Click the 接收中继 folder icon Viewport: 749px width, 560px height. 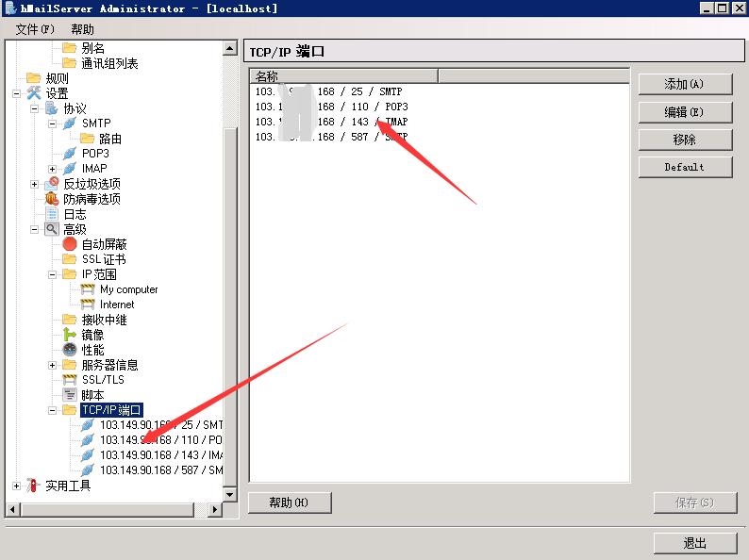click(x=70, y=320)
